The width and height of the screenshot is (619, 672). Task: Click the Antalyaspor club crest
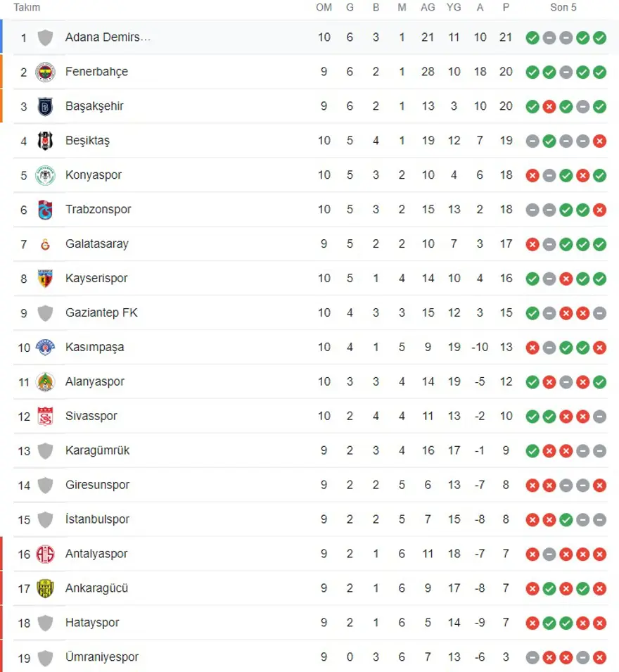tap(45, 554)
